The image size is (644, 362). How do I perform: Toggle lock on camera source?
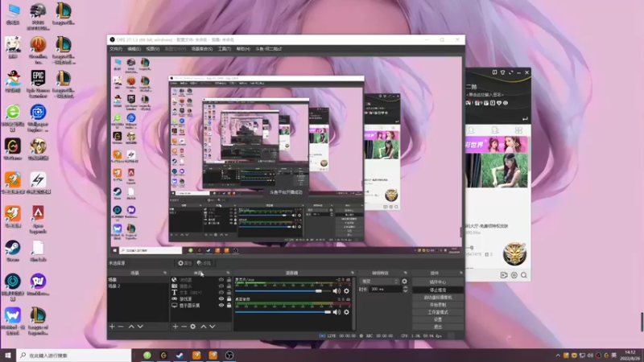point(229,286)
